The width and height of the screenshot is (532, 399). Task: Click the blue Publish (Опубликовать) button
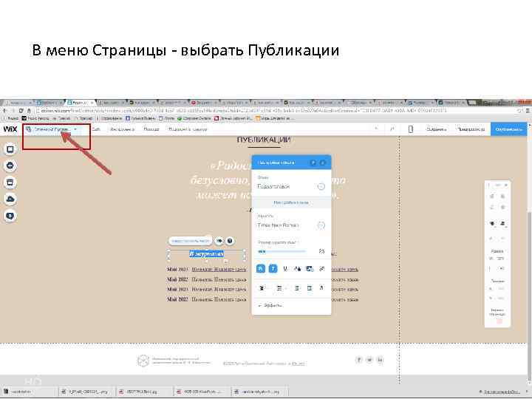508,129
